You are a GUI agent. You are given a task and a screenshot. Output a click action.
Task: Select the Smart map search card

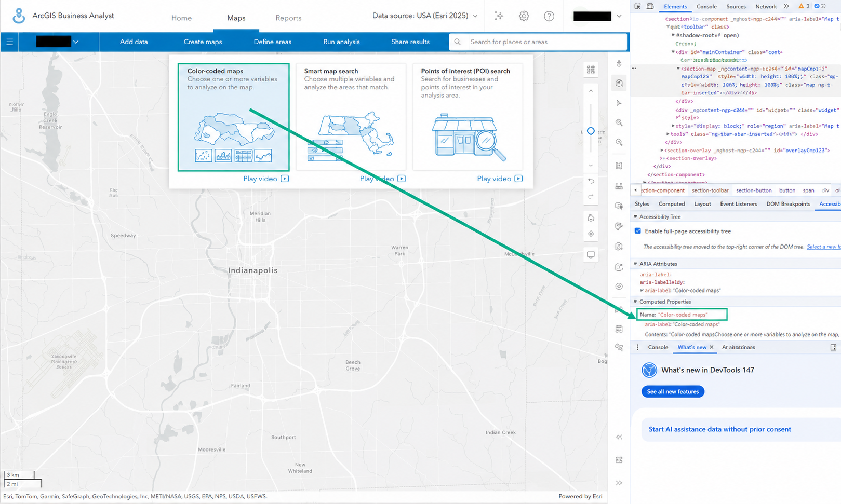[x=351, y=117]
